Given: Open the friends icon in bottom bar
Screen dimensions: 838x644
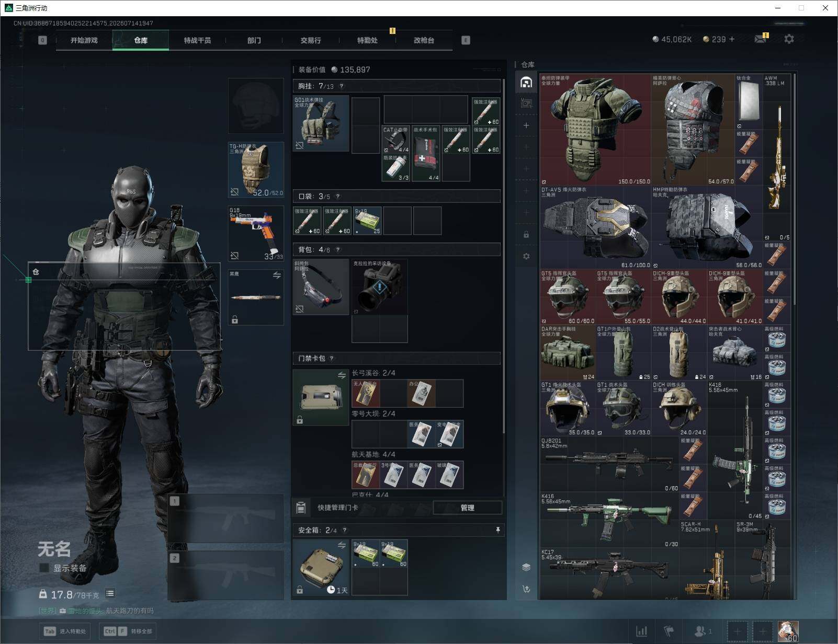Looking at the screenshot, I should pyautogui.click(x=703, y=631).
